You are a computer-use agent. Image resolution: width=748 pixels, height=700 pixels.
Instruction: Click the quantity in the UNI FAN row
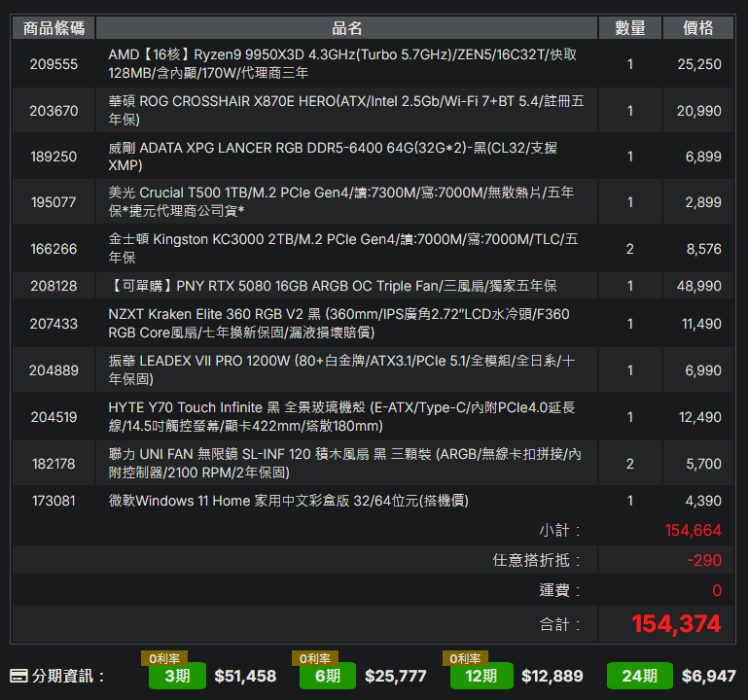coord(629,464)
